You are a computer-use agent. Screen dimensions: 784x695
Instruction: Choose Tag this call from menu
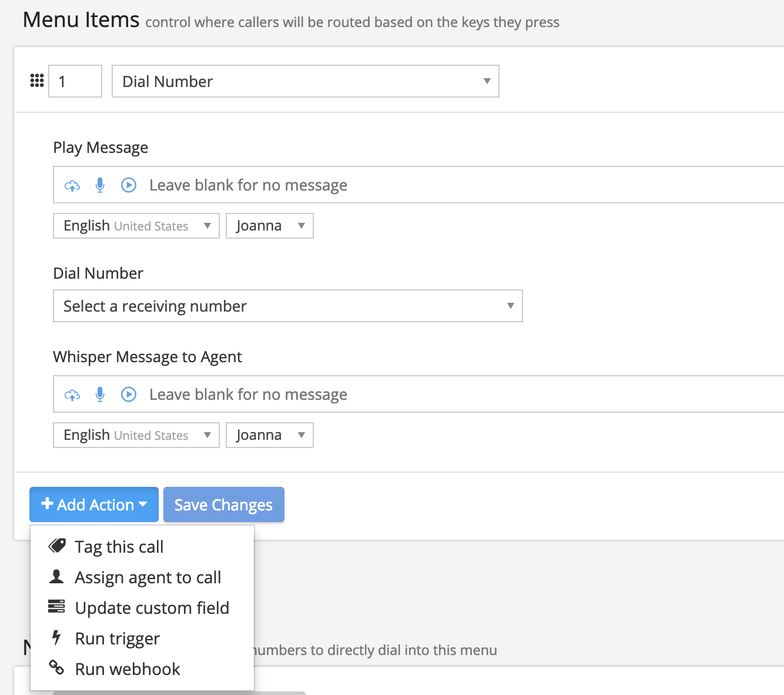pos(119,547)
